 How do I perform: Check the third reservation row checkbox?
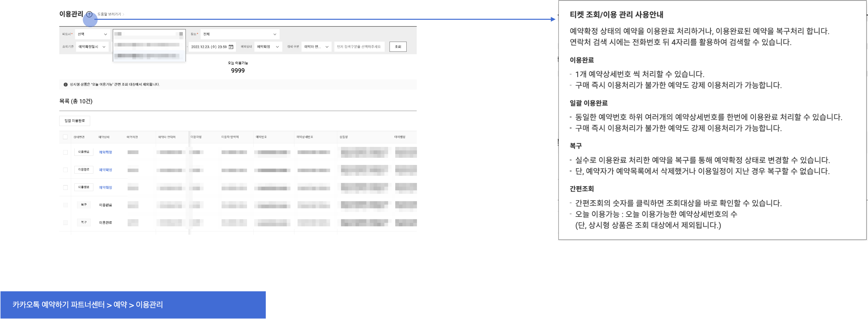[x=65, y=187]
